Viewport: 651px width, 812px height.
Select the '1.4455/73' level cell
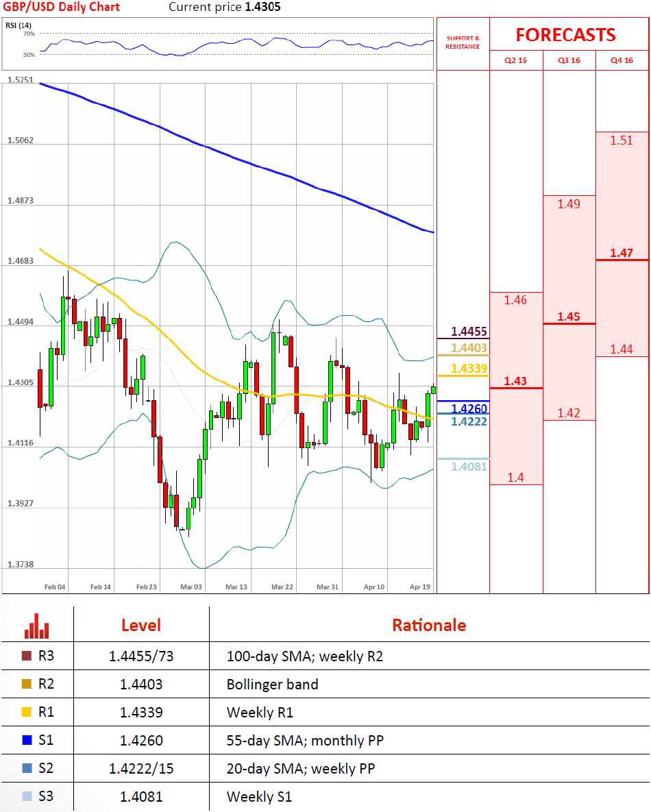pos(141,656)
